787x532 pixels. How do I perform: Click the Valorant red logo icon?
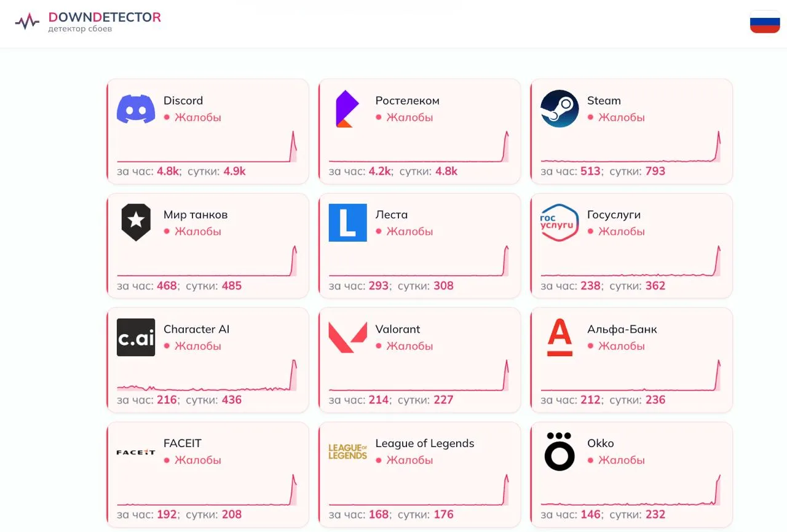click(347, 337)
